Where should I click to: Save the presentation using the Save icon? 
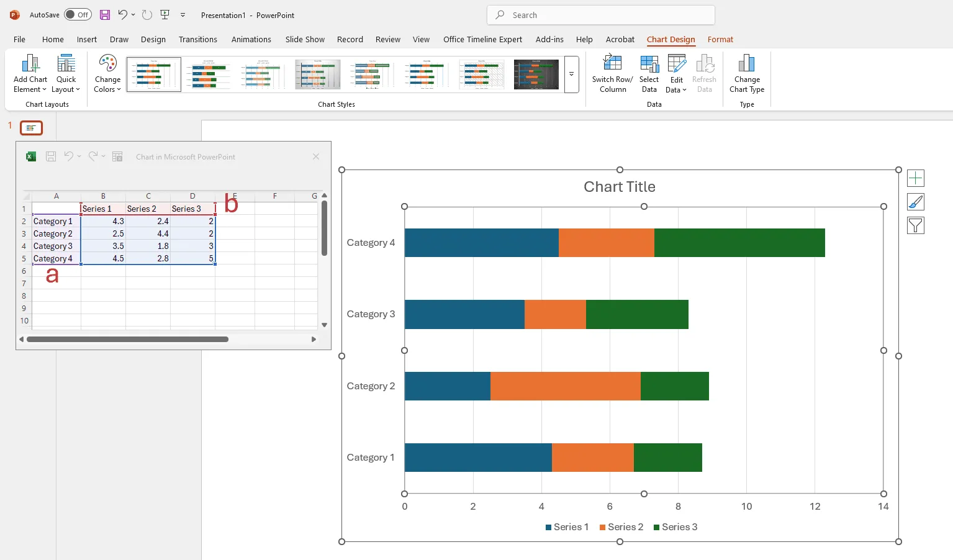pyautogui.click(x=105, y=15)
